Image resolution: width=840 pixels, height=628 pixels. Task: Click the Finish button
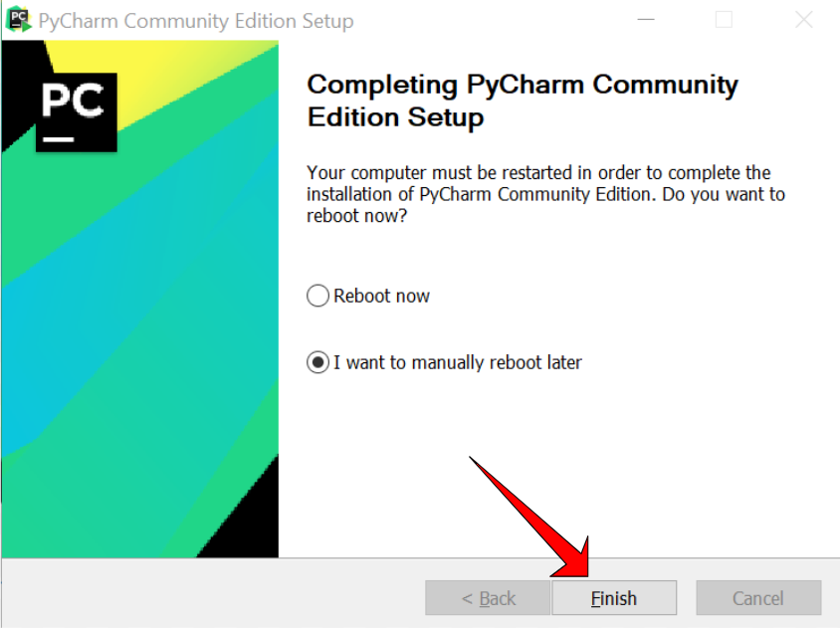coord(614,598)
